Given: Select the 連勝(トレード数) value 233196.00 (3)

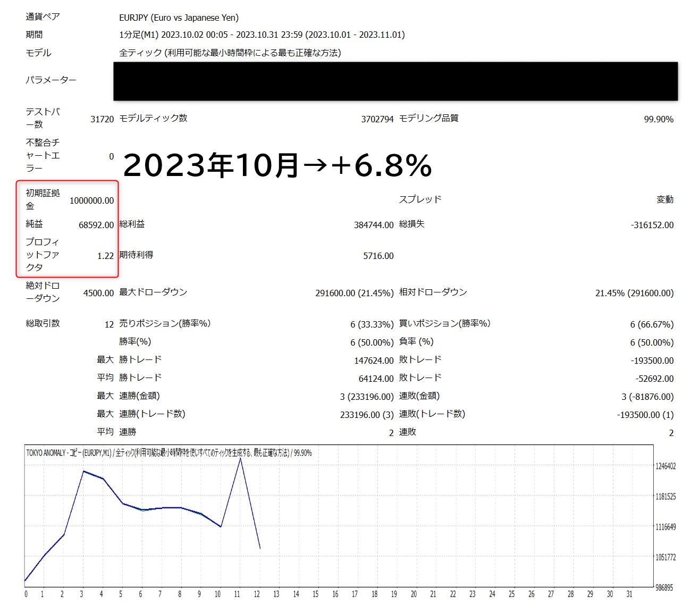Looking at the screenshot, I should pyautogui.click(x=367, y=415).
